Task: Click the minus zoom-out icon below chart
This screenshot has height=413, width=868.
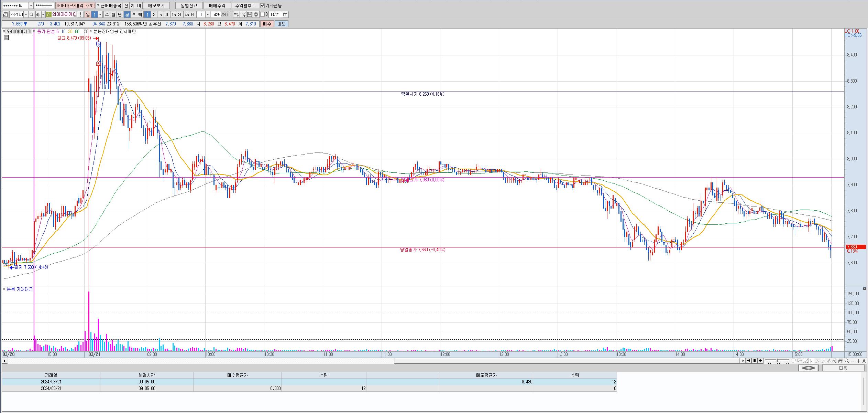Action: click(x=853, y=361)
